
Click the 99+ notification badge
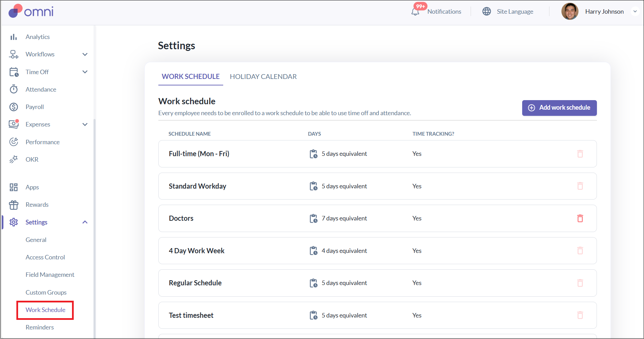tap(420, 6)
